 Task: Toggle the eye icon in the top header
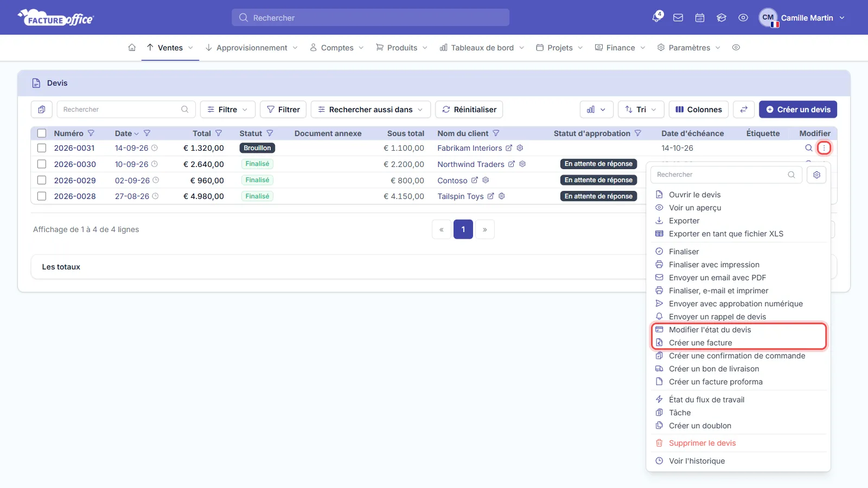point(743,18)
